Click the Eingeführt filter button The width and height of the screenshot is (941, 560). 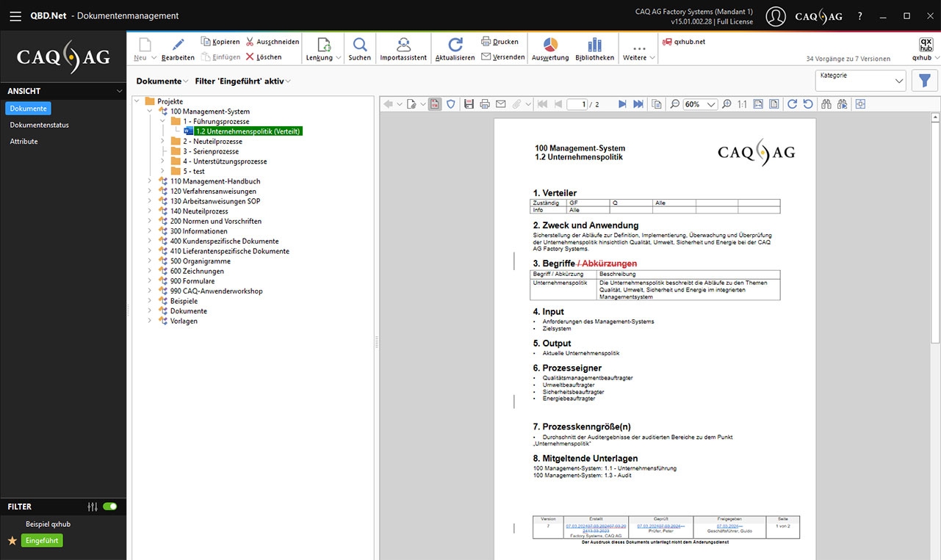(x=42, y=541)
